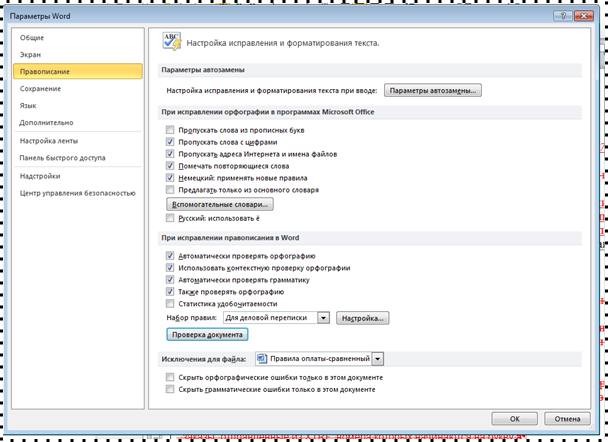Open the Общие options category

pyautogui.click(x=32, y=38)
